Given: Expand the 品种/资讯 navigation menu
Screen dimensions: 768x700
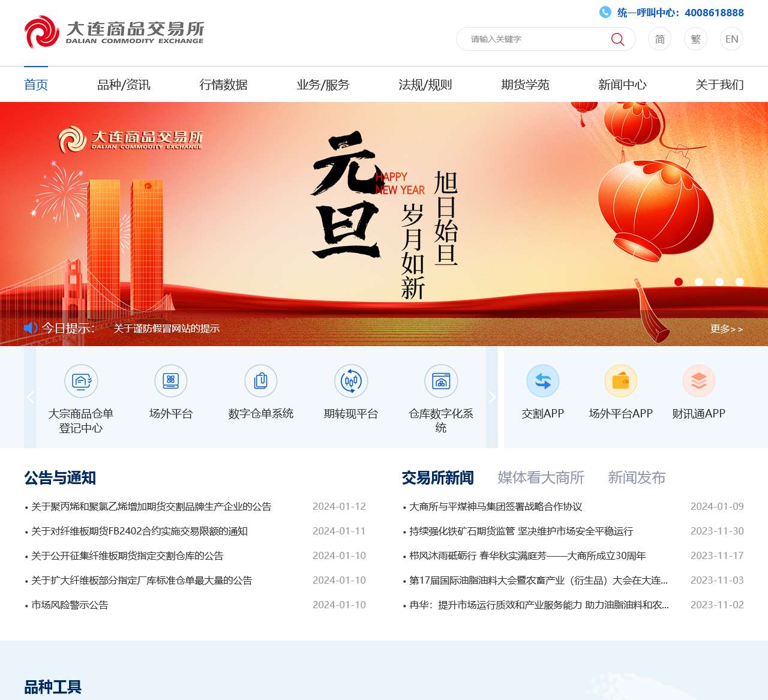Looking at the screenshot, I should 124,85.
